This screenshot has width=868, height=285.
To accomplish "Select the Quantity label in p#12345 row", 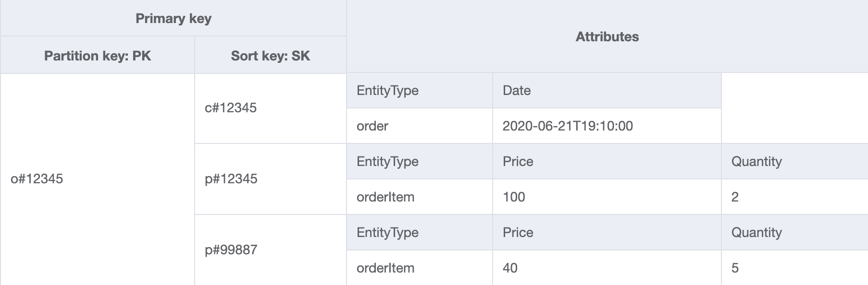I will tap(795, 161).
